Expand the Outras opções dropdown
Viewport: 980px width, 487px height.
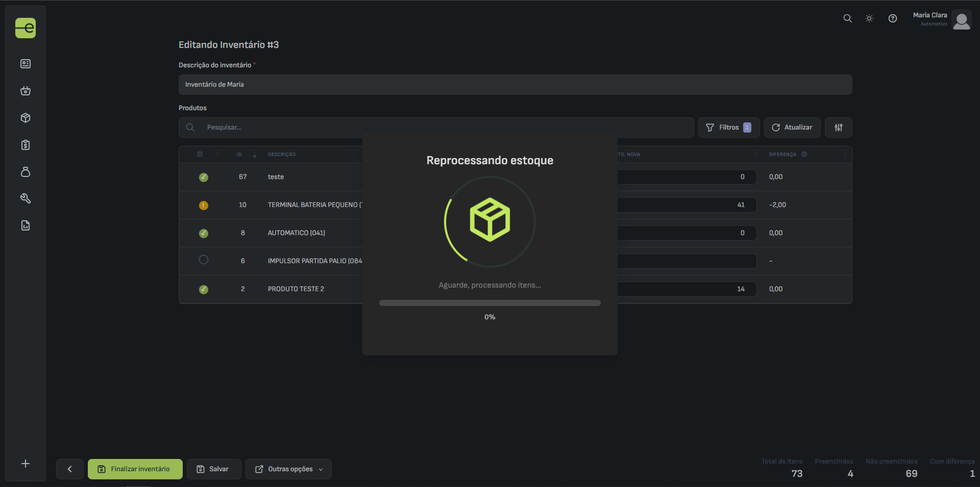point(288,469)
